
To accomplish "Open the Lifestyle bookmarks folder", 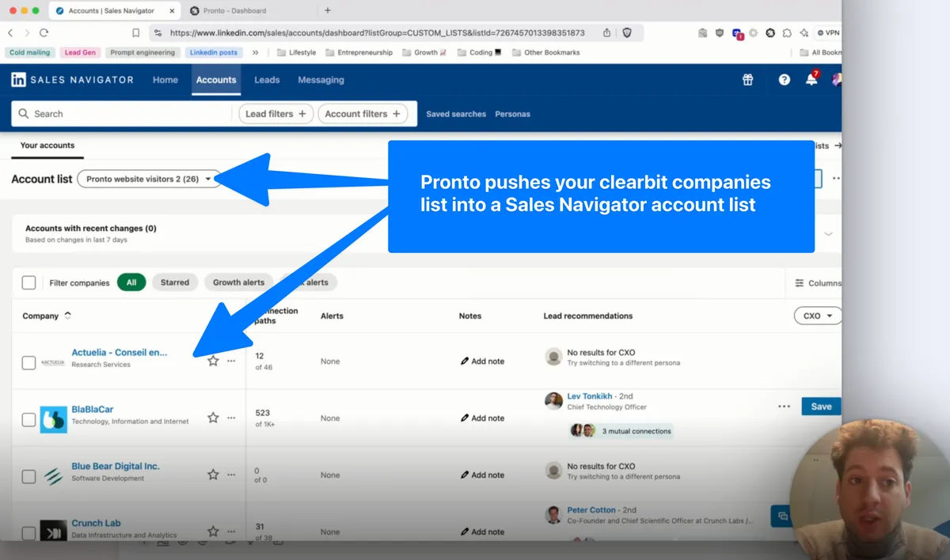I will point(296,53).
